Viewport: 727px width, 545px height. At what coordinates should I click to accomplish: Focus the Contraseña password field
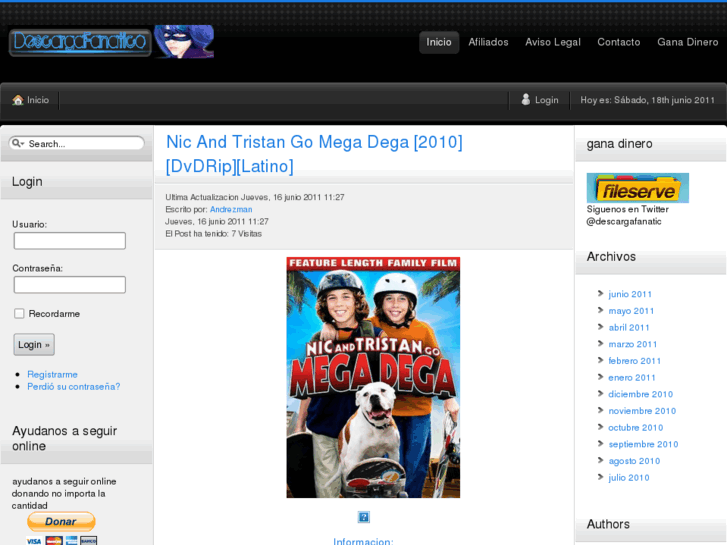pos(70,285)
